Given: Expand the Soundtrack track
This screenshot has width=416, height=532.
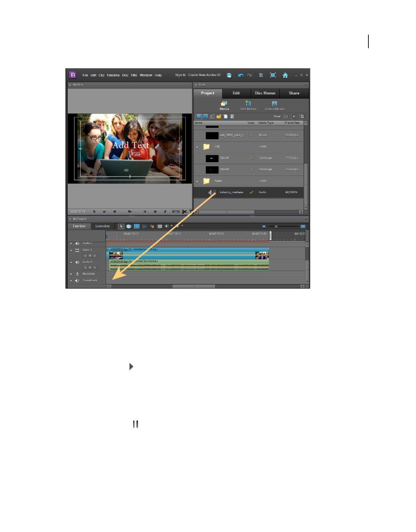Looking at the screenshot, I should pos(71,281).
